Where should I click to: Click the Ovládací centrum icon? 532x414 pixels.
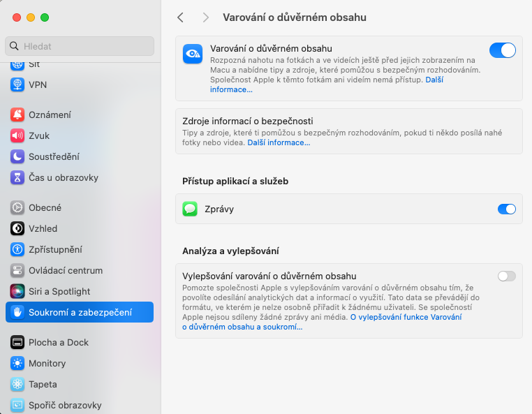17,270
